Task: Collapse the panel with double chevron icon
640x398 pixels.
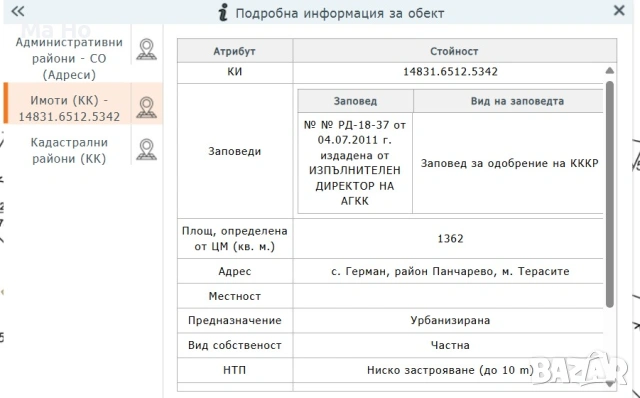Action: (x=18, y=11)
